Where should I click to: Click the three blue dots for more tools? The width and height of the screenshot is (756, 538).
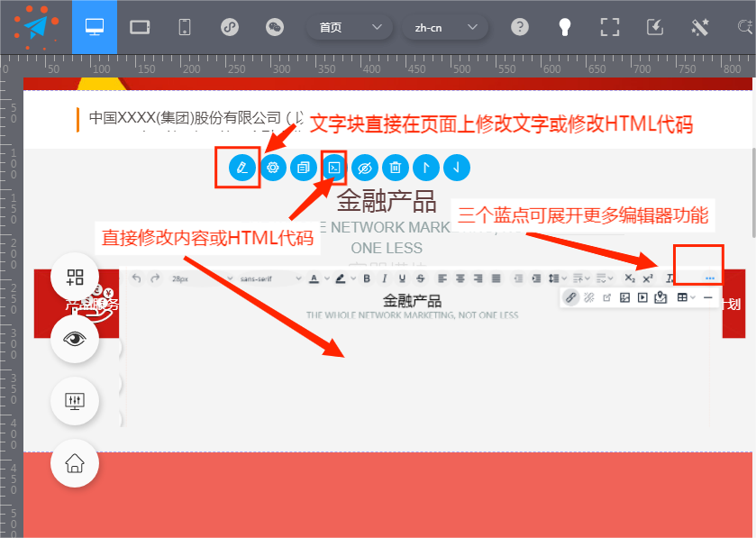(709, 278)
